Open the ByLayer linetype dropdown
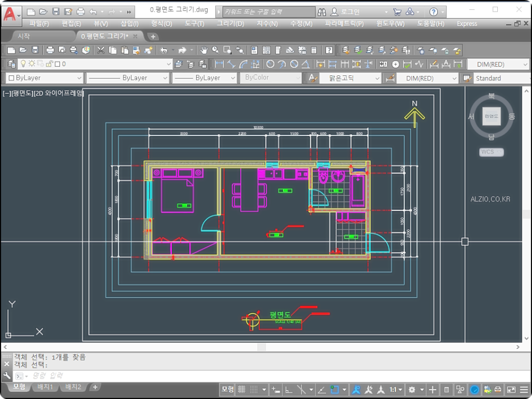 click(128, 78)
